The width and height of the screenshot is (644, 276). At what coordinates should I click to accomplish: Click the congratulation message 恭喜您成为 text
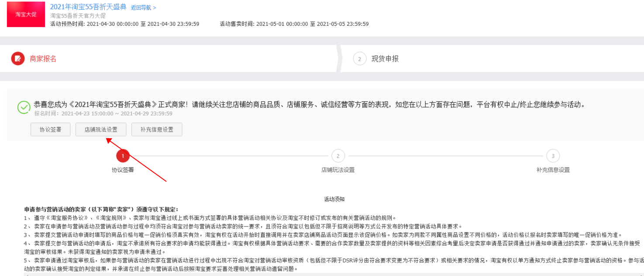(309, 105)
